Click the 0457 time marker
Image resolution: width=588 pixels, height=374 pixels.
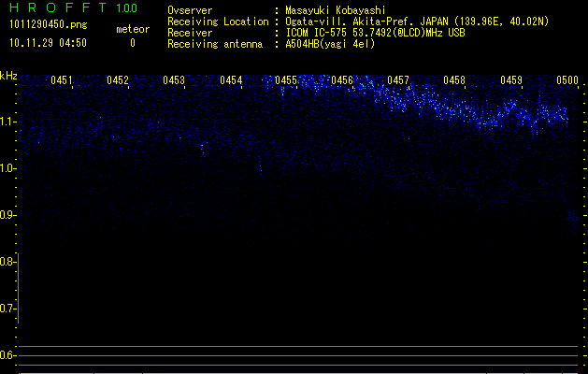(x=398, y=80)
